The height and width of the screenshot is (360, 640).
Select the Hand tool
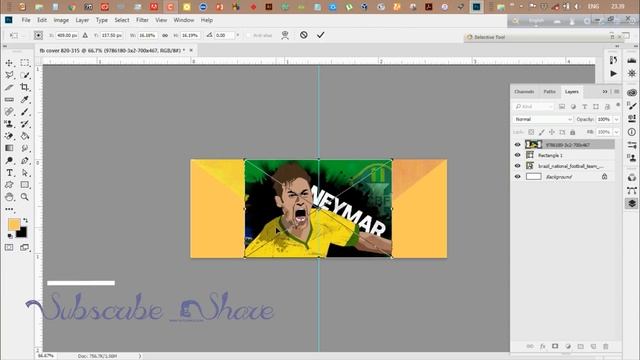coord(9,197)
